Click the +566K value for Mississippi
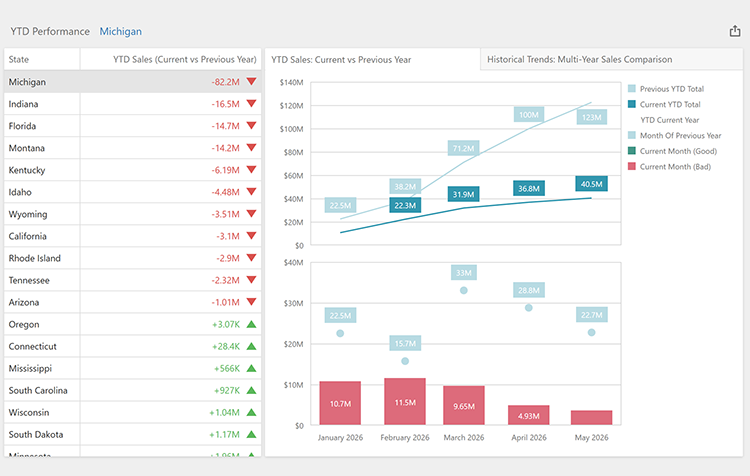Screen dimensions: 750x476 tap(227, 368)
